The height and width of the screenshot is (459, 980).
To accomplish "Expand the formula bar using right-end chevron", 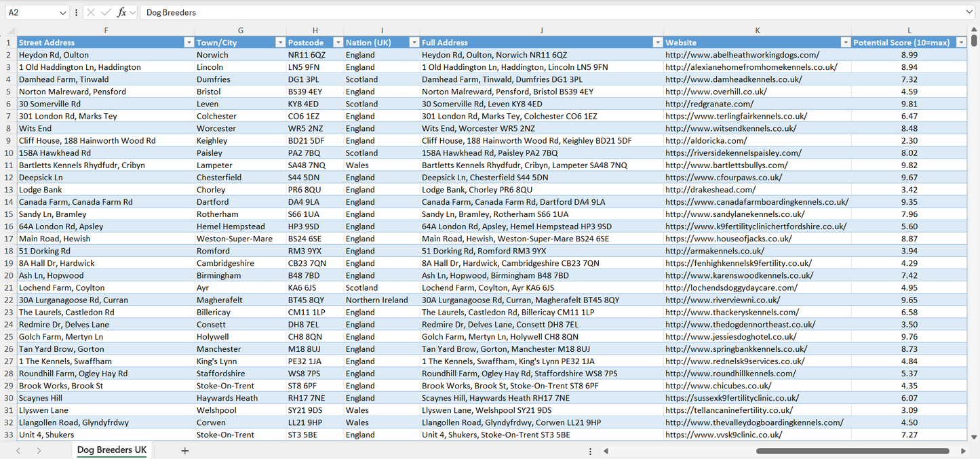I will 969,12.
